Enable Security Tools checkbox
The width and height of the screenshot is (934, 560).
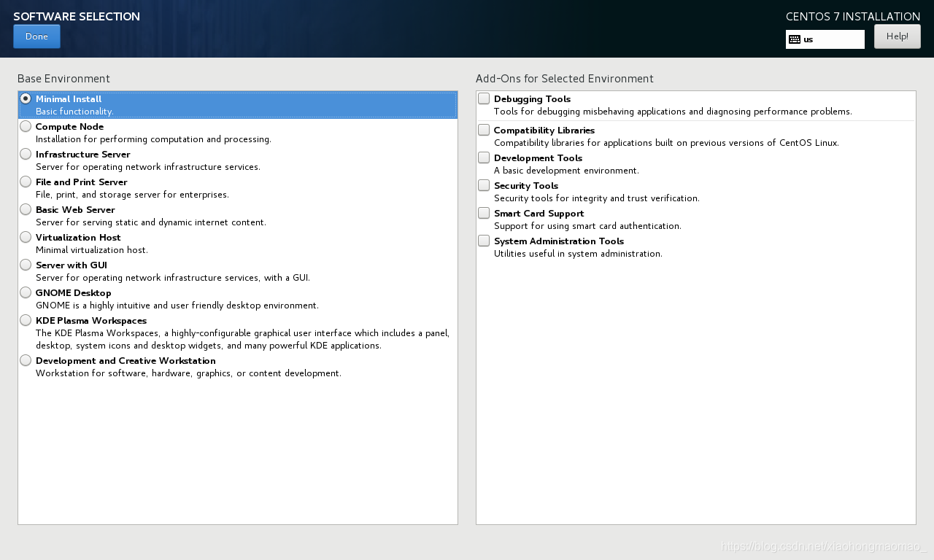[484, 185]
